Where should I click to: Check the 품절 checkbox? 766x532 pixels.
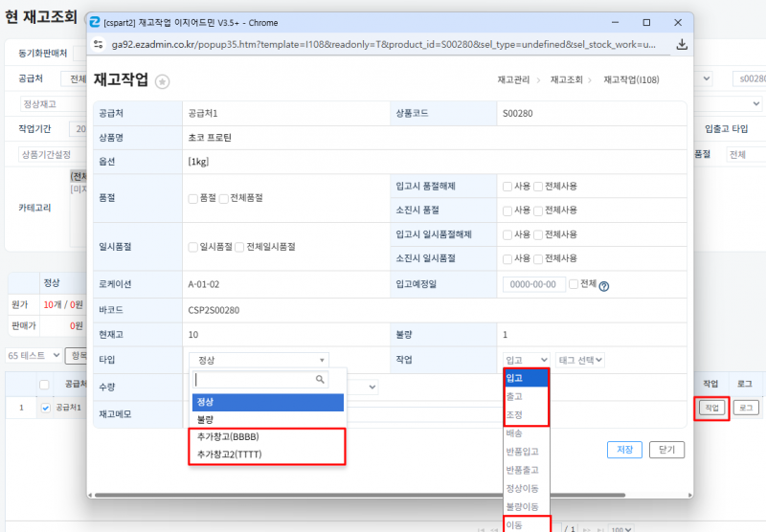(x=193, y=199)
